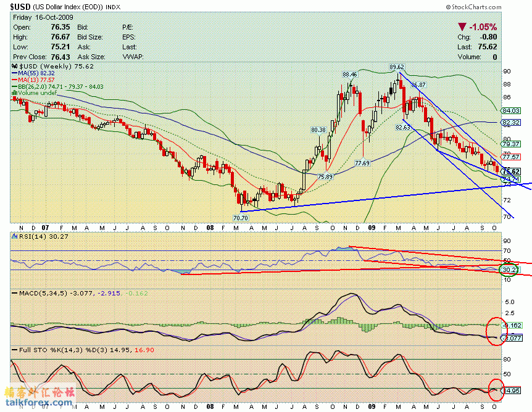Click the Volume value 0 in header

click(x=495, y=57)
